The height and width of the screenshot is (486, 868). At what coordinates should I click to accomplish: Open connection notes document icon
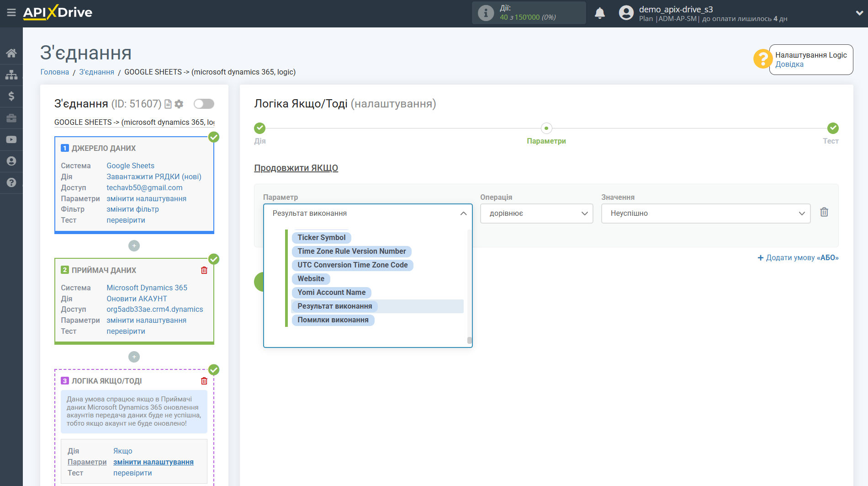pyautogui.click(x=168, y=104)
